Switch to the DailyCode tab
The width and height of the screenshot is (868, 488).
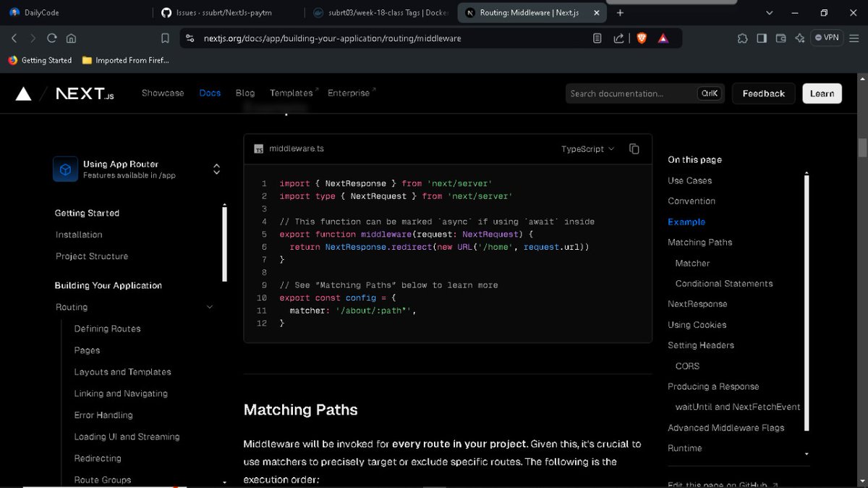75,12
